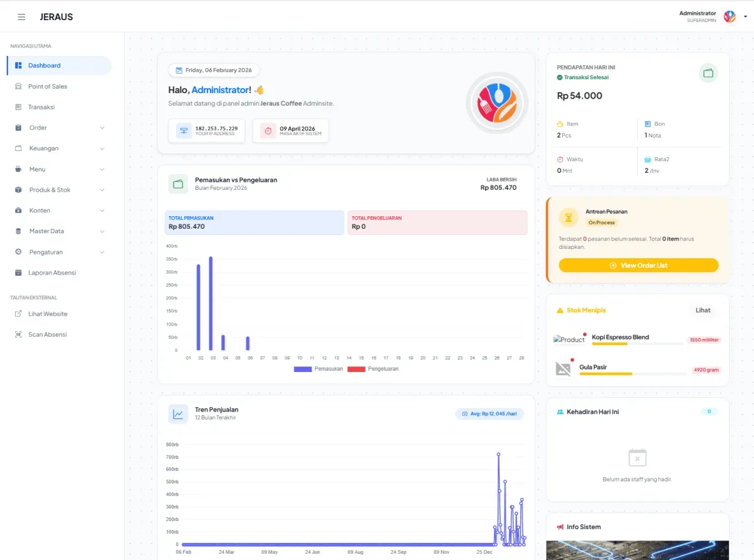Expand the Keuangan submenu

coord(59,148)
